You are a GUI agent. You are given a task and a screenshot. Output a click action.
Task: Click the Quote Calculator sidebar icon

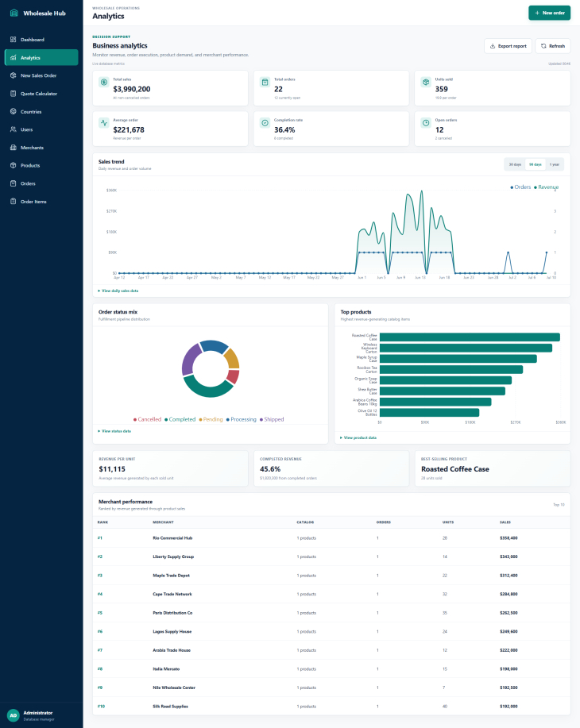point(13,94)
